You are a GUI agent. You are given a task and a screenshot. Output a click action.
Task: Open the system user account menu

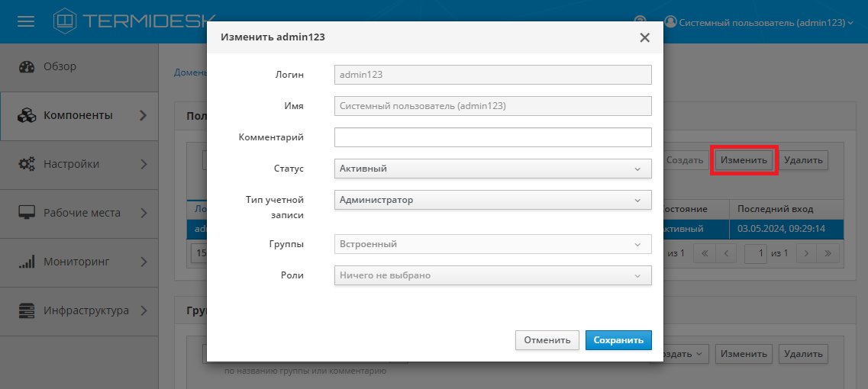click(x=758, y=23)
